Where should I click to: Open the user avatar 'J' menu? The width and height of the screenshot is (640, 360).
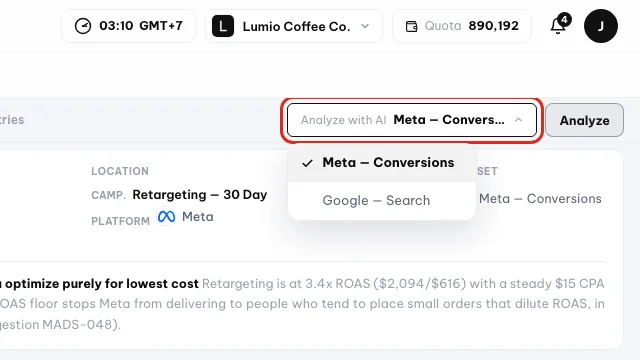click(601, 26)
